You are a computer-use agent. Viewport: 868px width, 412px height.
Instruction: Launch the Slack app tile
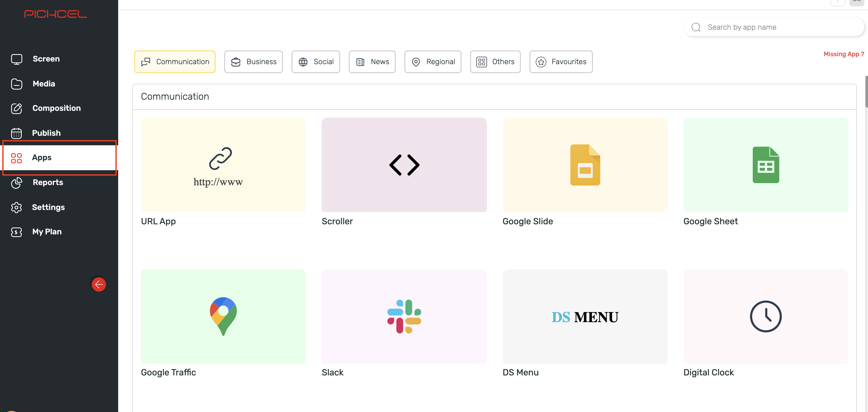[404, 316]
